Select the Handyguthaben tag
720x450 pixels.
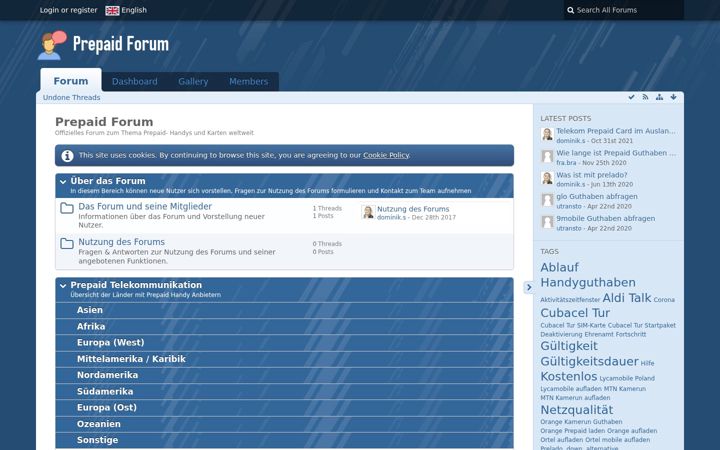pyautogui.click(x=588, y=282)
